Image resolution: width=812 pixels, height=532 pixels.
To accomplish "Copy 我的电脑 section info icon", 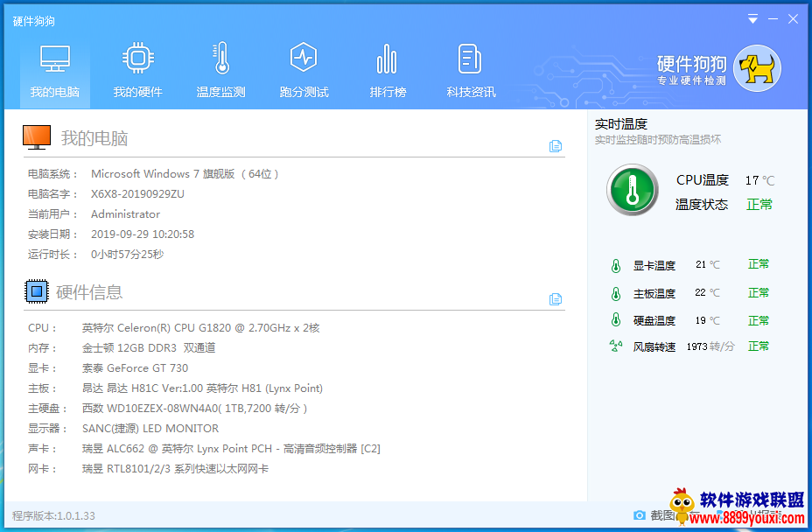I will point(555,146).
